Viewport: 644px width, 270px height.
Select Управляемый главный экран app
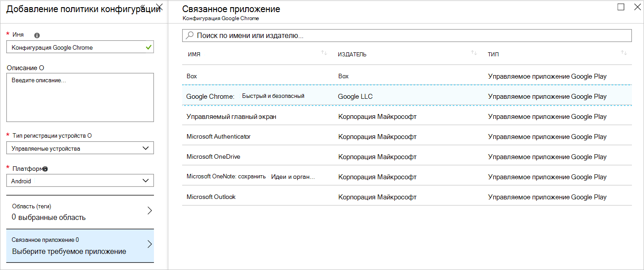point(407,115)
